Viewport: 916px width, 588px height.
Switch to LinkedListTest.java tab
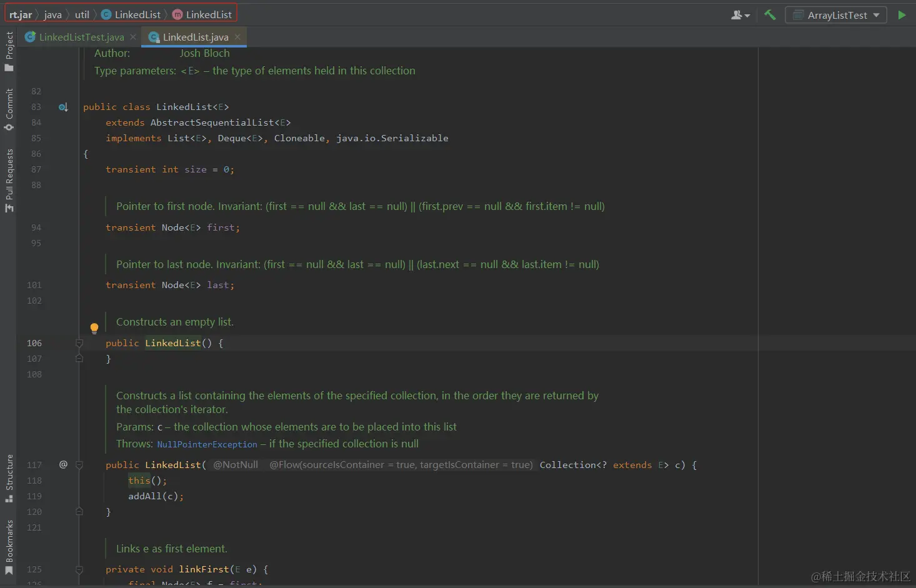pos(81,37)
